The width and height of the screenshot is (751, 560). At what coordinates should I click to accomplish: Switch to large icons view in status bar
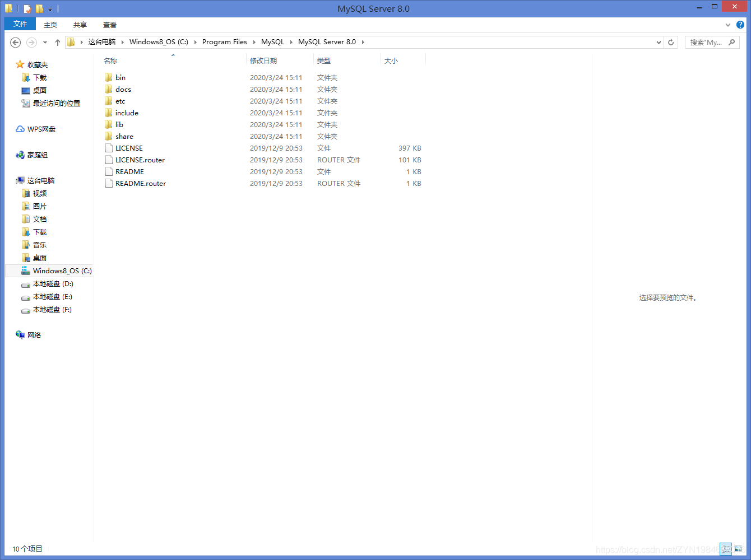point(739,549)
